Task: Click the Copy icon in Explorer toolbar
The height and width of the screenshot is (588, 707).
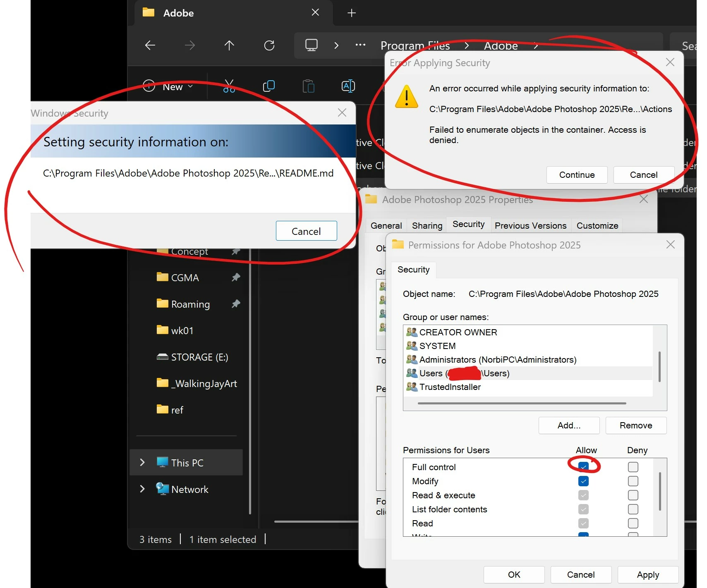Action: [269, 86]
